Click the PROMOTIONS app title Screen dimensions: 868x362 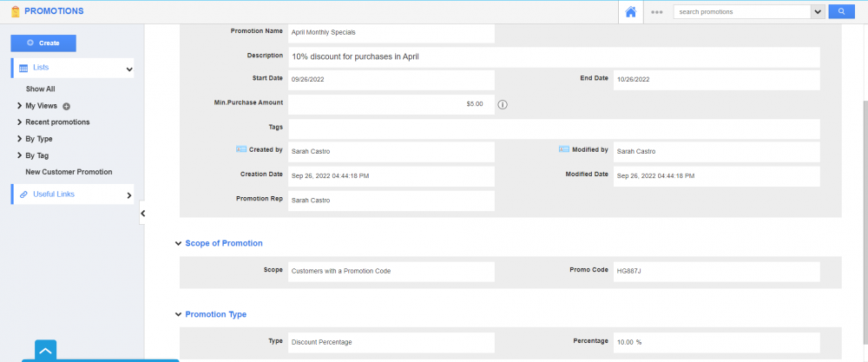54,11
